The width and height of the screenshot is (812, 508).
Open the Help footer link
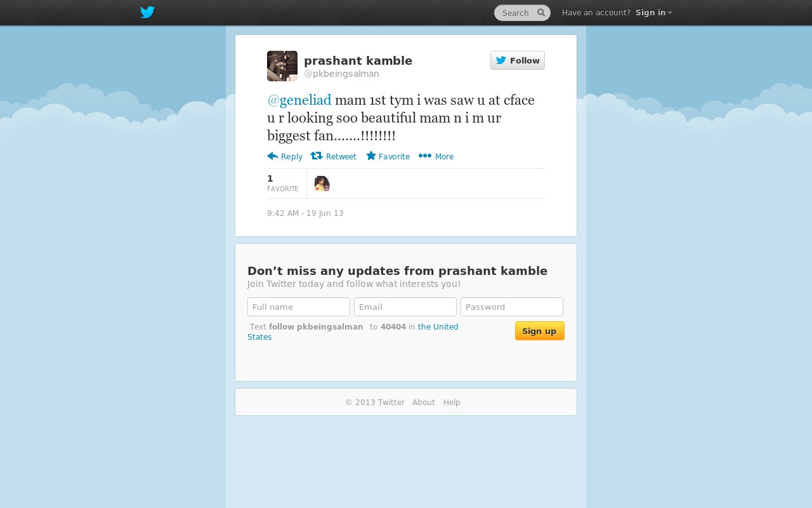452,403
